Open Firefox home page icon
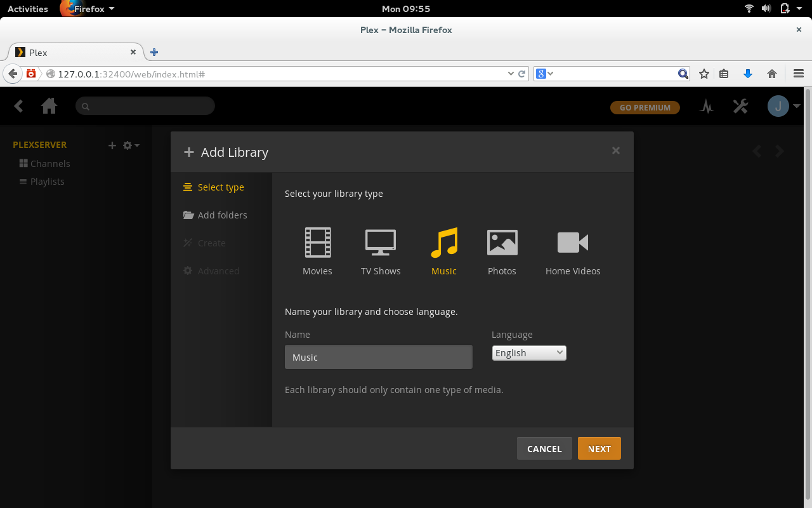The image size is (812, 508). pyautogui.click(x=772, y=74)
